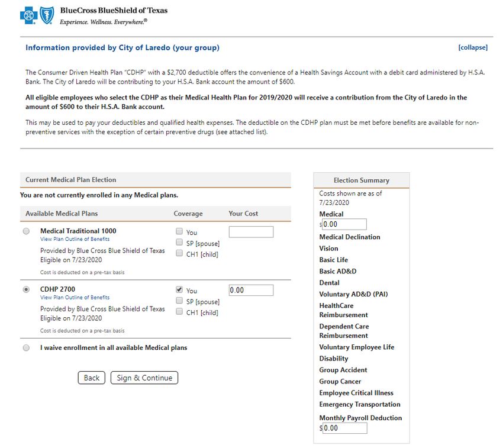Select 'Voluntary AD&D (PAI)' in Election Summary
Image resolution: width=503 pixels, height=448 pixels.
pyautogui.click(x=353, y=294)
